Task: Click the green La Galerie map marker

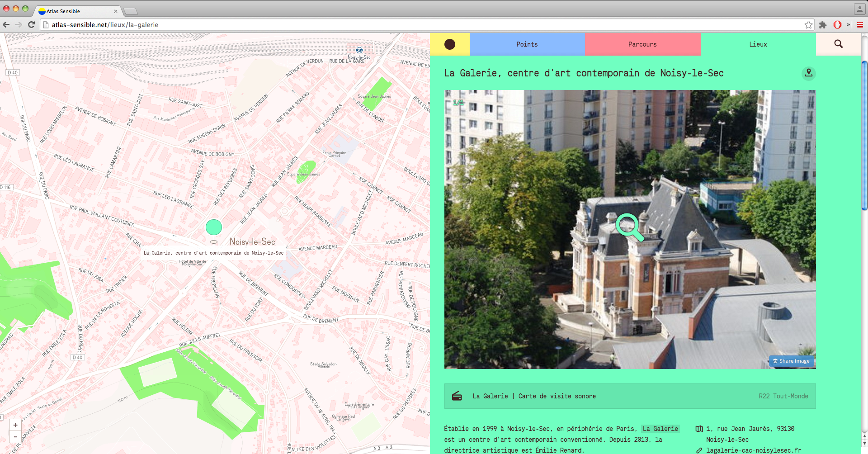Action: [x=214, y=227]
